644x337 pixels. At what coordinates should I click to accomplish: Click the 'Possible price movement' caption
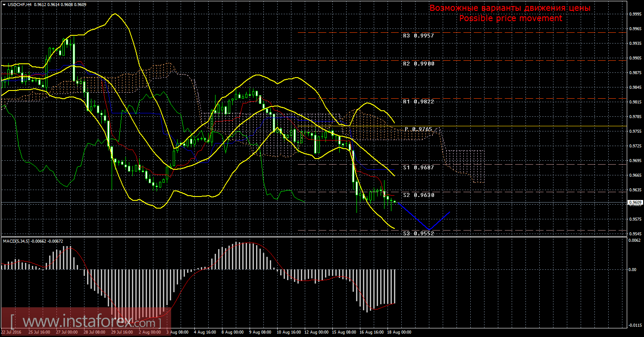[510, 19]
